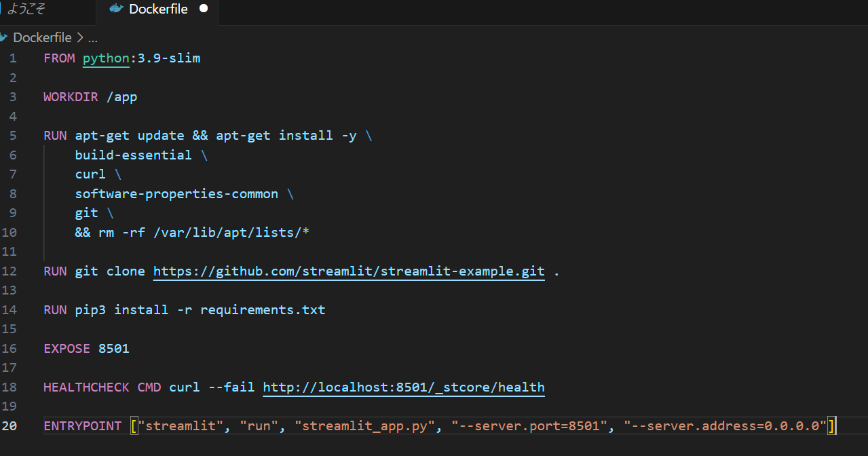Click the EXPOSE 8501 instruction
Screen dimensions: 868x456
(86, 348)
